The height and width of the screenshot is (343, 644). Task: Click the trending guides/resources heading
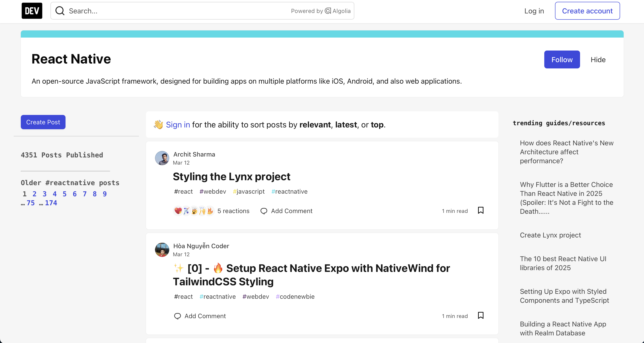tap(559, 123)
